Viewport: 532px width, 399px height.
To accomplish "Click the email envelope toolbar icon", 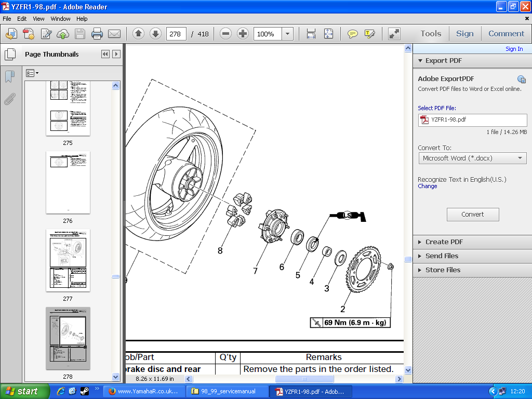I will coord(114,34).
